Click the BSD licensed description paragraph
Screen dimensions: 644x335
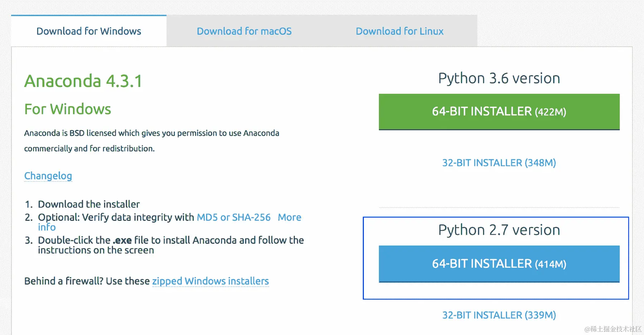tap(151, 141)
